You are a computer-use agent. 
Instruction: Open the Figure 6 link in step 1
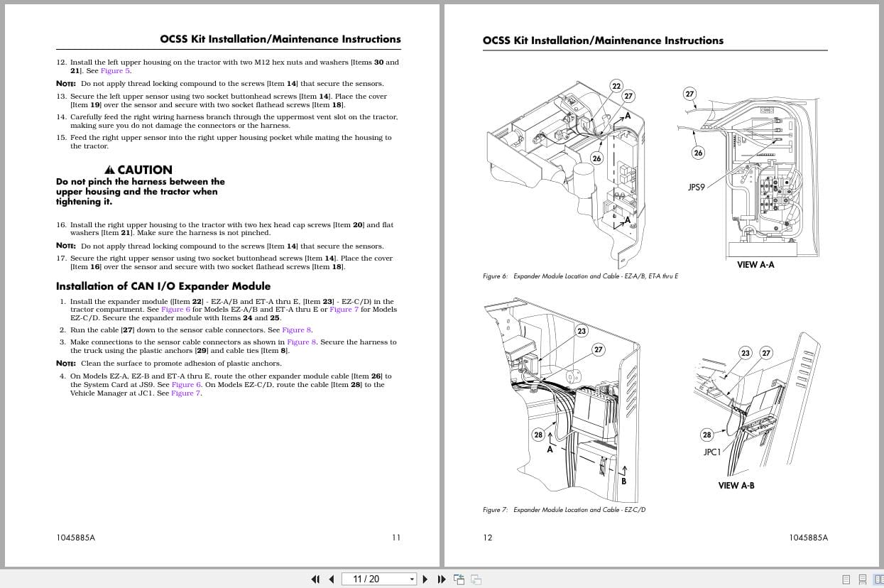click(175, 310)
